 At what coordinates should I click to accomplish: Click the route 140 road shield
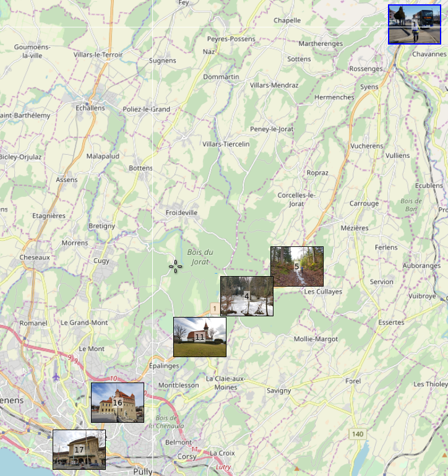pyautogui.click(x=357, y=434)
